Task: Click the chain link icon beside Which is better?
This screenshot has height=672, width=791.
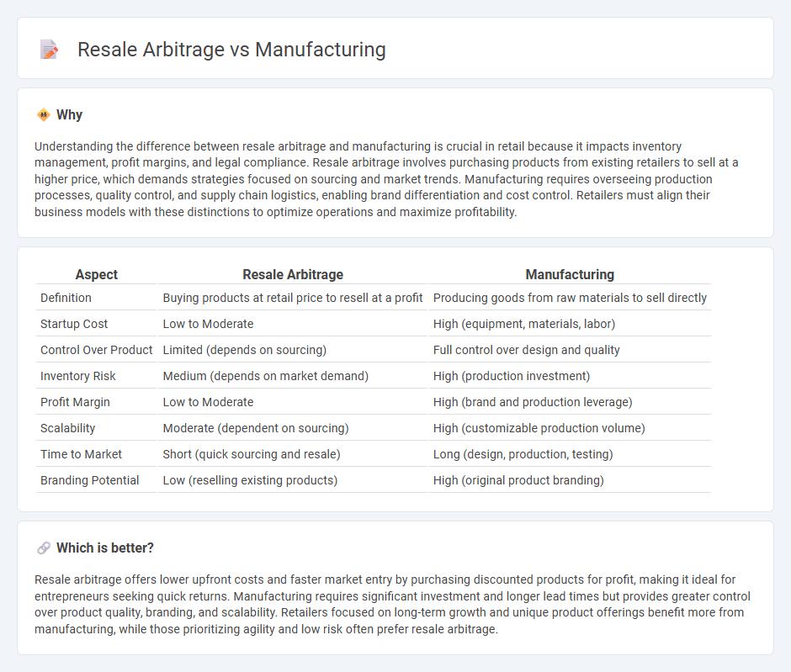Action: tap(44, 548)
